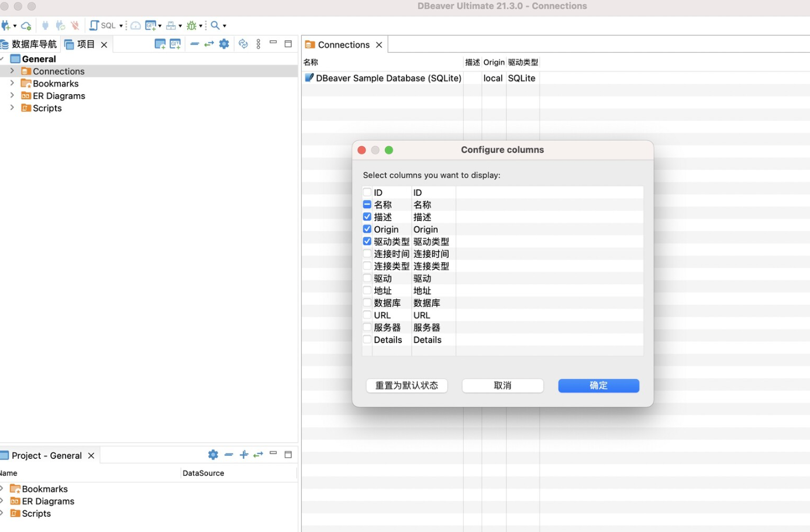Click the plus expand-all icon in Project panel

[244, 455]
